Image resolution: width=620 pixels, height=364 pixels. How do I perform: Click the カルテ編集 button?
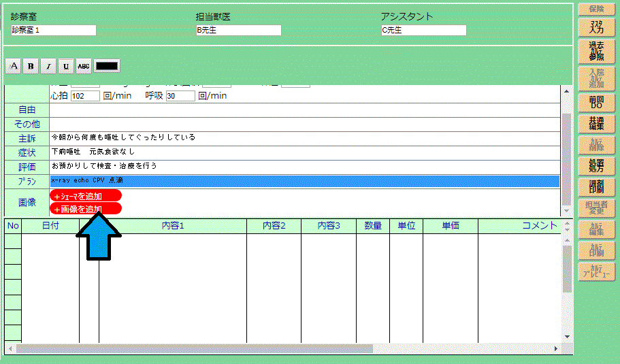click(596, 229)
